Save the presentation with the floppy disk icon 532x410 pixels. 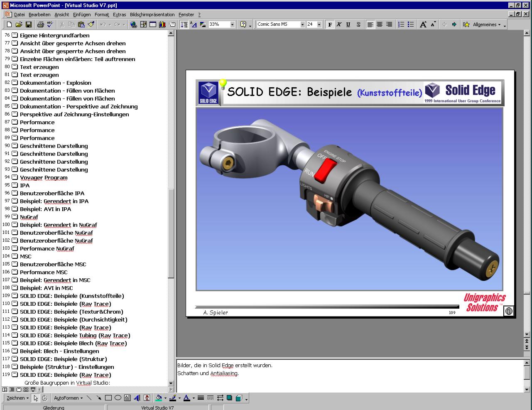pyautogui.click(x=28, y=25)
